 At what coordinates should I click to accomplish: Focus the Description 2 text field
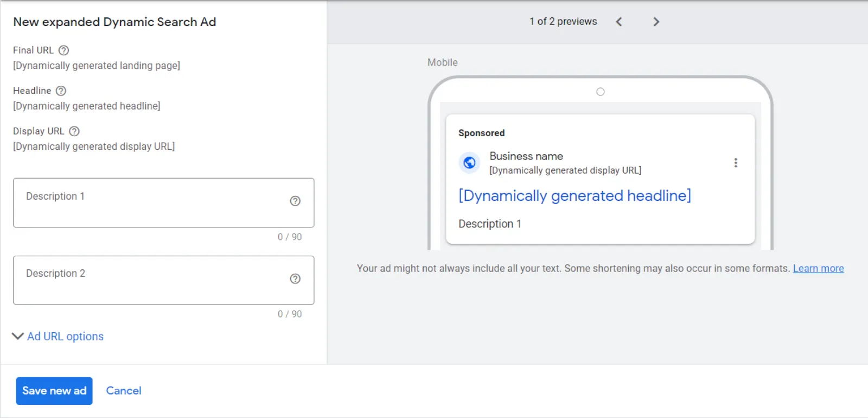pyautogui.click(x=163, y=280)
